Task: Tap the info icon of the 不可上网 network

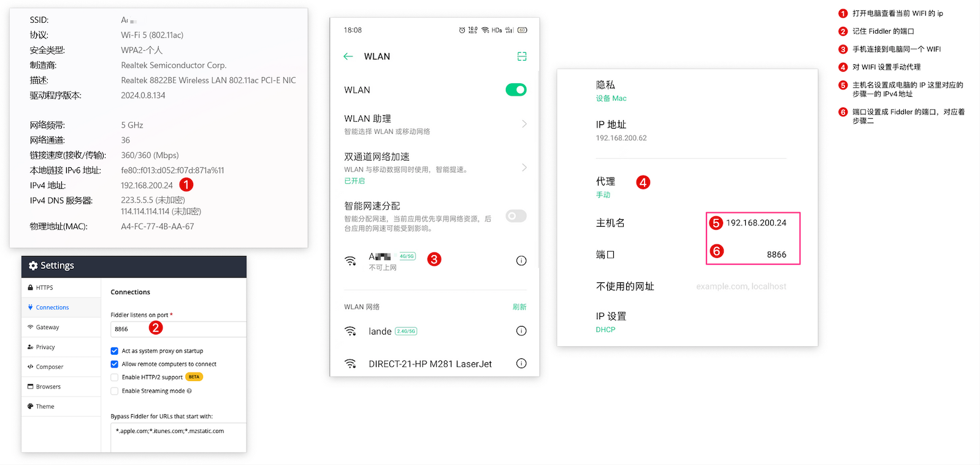Action: [x=521, y=261]
